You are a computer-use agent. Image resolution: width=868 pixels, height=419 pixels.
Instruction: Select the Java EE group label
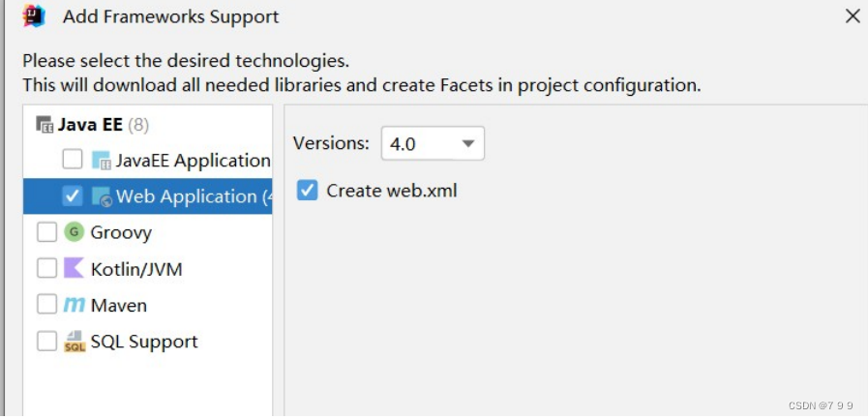[90, 125]
